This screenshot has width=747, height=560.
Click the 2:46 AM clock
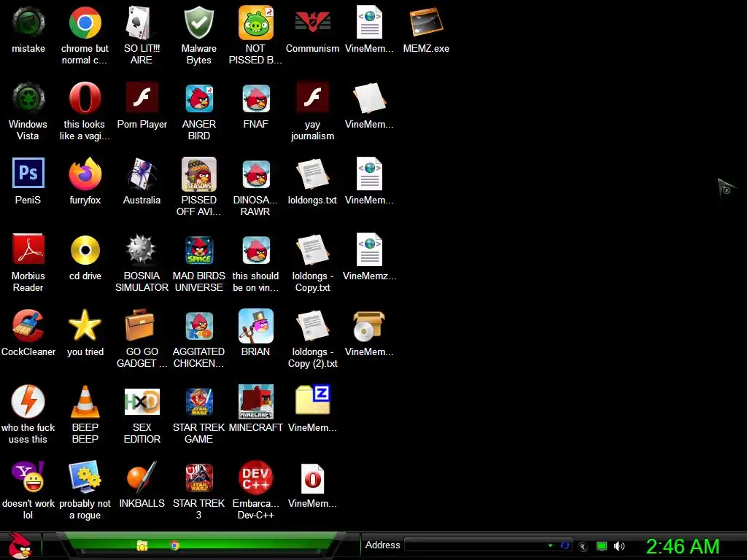click(x=683, y=546)
